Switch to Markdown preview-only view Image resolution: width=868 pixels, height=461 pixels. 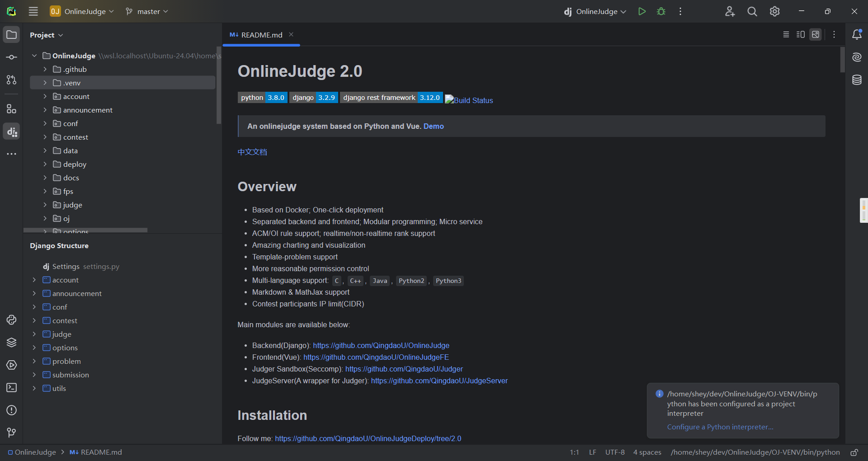click(x=816, y=35)
